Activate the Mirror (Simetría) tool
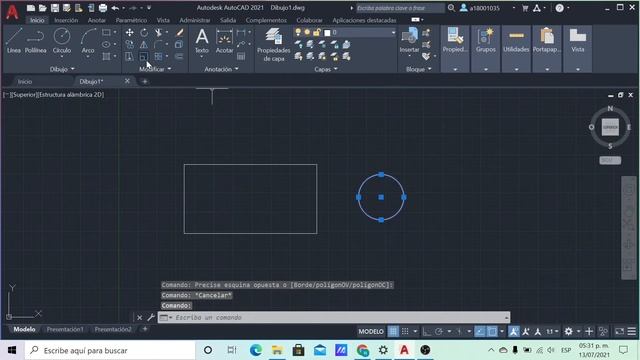The height and width of the screenshot is (360, 640). 144,44
